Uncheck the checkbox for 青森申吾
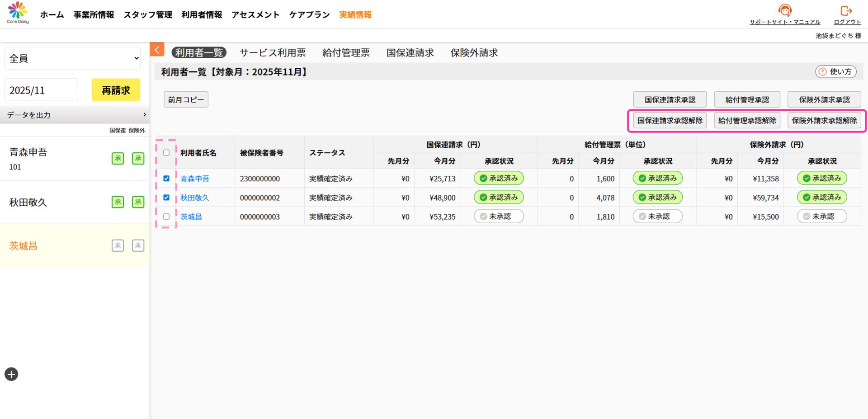 coord(166,179)
